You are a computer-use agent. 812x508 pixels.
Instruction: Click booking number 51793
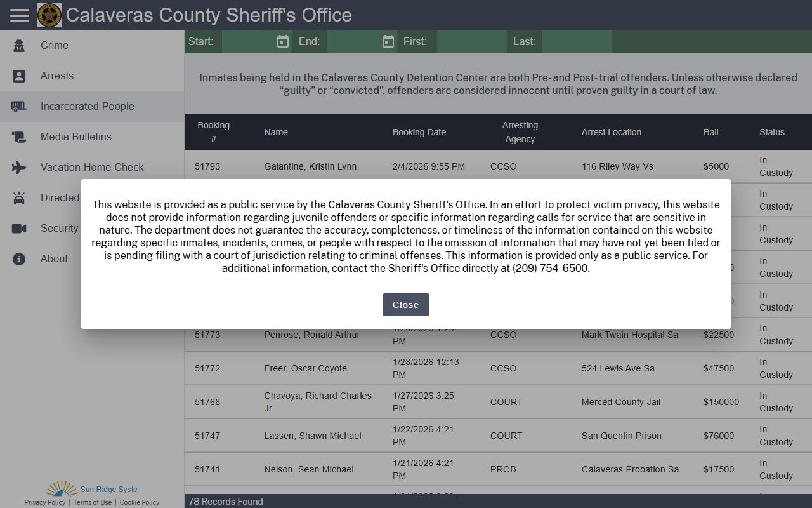(207, 166)
